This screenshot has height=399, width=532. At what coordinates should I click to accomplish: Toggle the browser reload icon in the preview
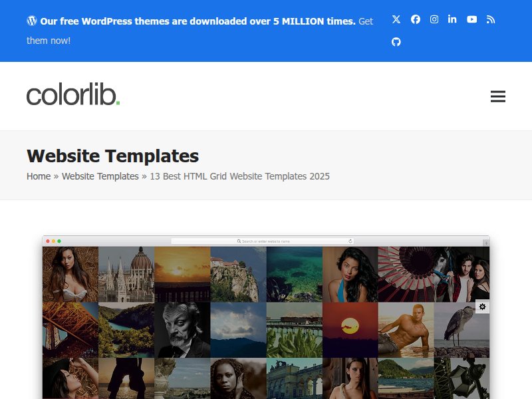pyautogui.click(x=352, y=241)
